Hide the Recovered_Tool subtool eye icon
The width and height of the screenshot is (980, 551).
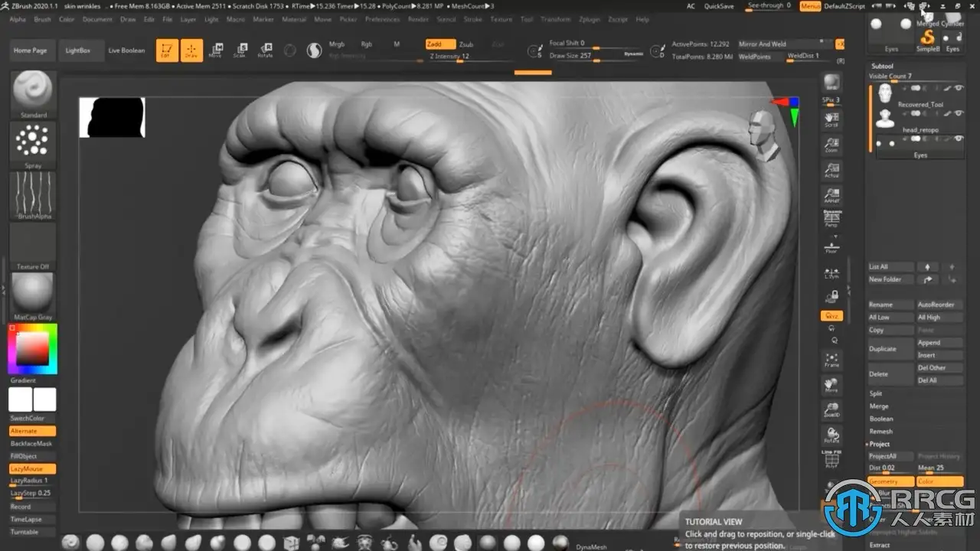(957, 89)
